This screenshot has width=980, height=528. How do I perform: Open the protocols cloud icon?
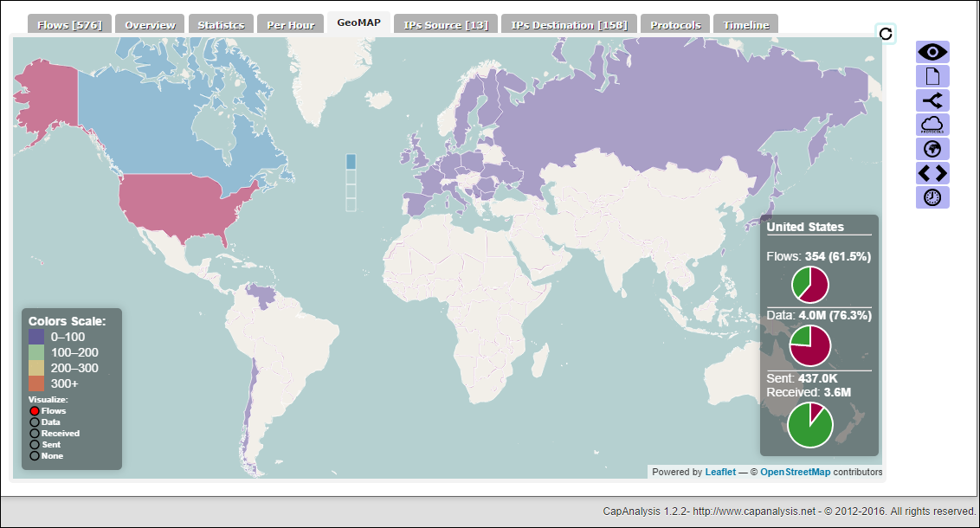pyautogui.click(x=932, y=125)
